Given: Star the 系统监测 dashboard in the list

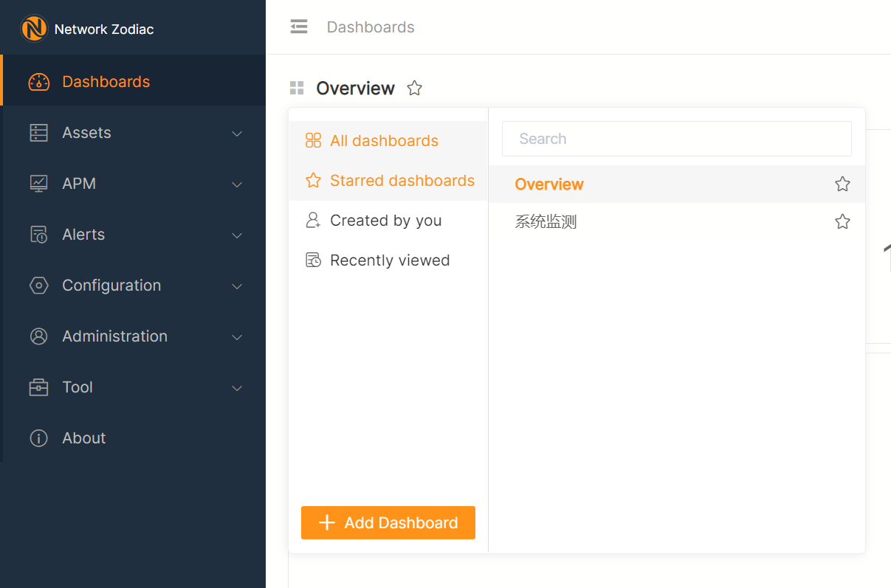Looking at the screenshot, I should point(842,221).
